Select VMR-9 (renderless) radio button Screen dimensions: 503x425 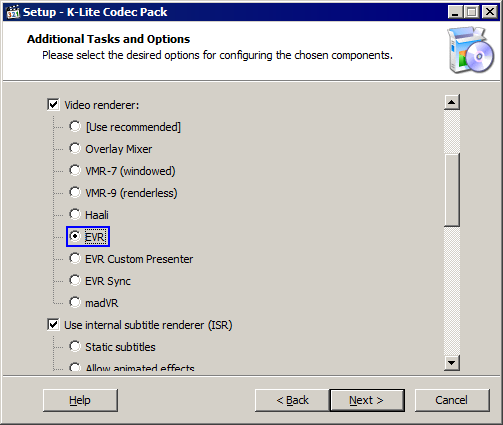tap(75, 193)
